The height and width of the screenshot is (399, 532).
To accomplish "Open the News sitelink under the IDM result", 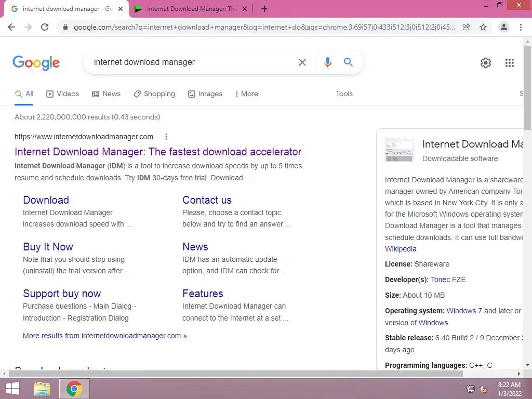I will click(x=195, y=247).
